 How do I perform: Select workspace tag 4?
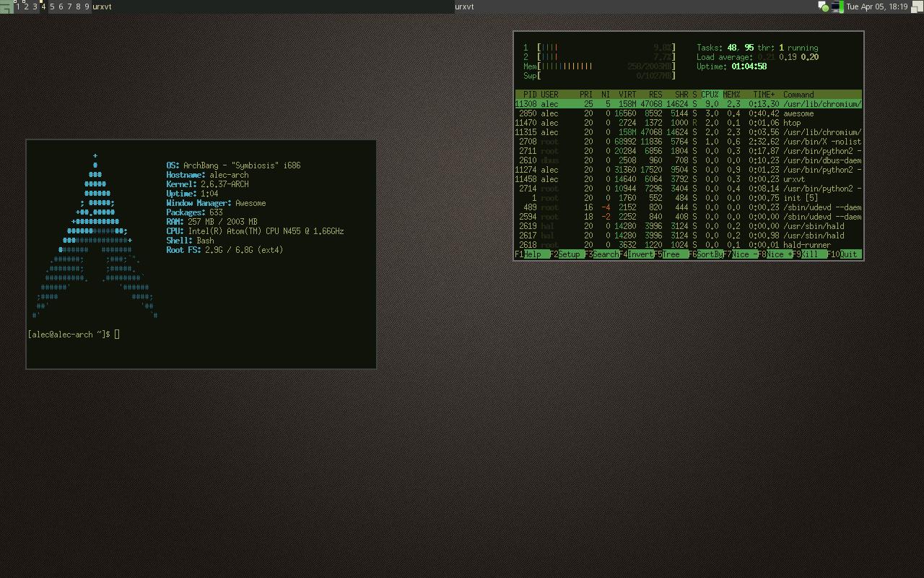43,7
